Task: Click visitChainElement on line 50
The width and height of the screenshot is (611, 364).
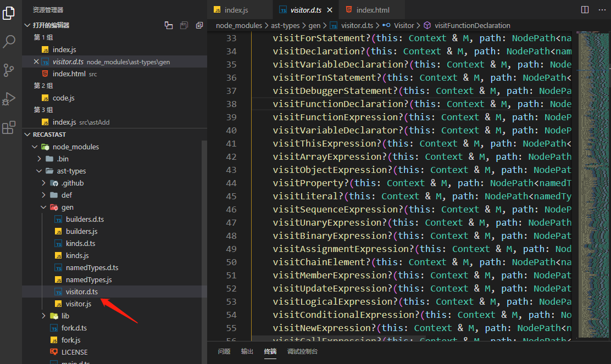Action: 319,262
